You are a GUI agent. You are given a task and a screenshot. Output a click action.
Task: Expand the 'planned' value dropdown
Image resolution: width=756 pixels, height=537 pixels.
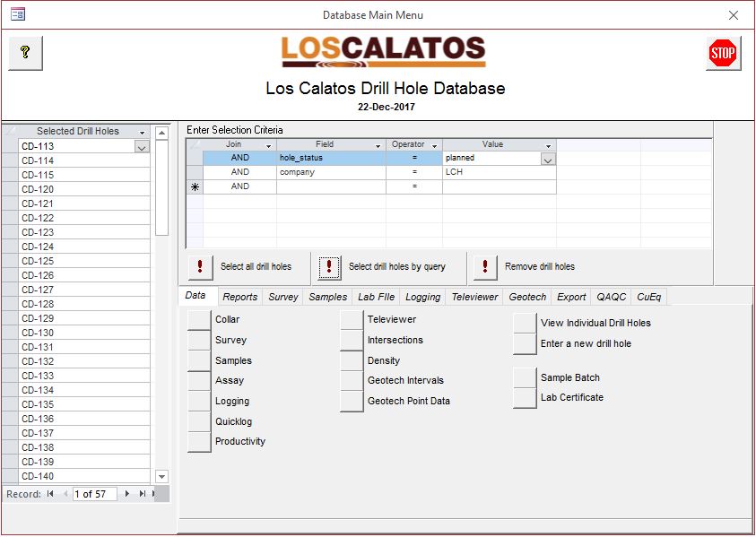coord(548,159)
